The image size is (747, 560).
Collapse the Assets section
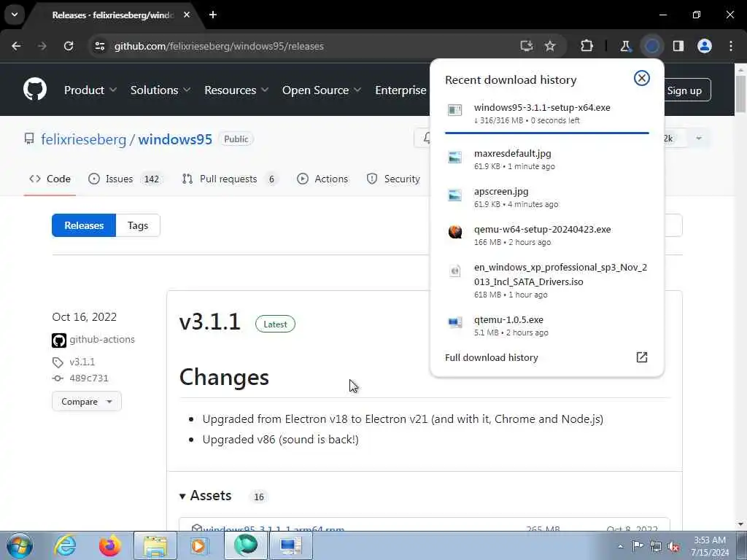(x=205, y=496)
